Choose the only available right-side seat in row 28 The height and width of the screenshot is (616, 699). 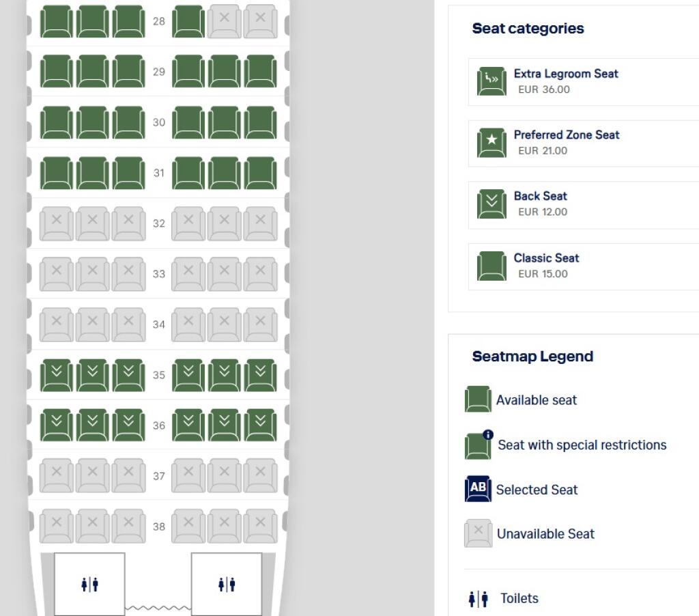pyautogui.click(x=188, y=21)
